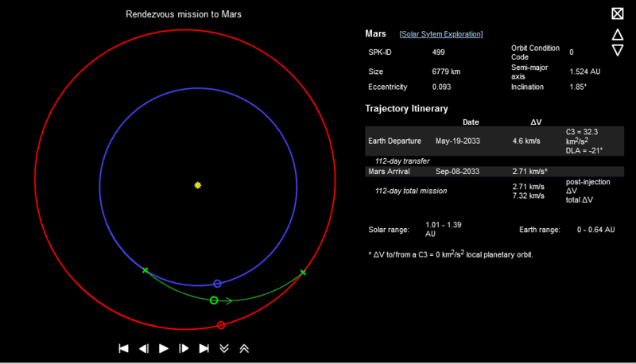Screen dimensions: 636x364
Task: Click the size value 6779 km
Action: tap(446, 72)
